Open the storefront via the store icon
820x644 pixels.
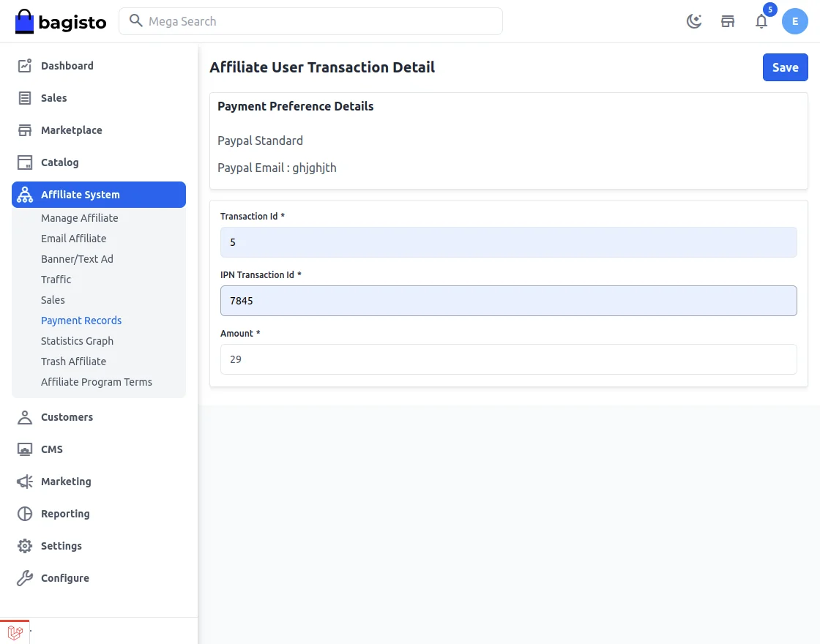728,21
